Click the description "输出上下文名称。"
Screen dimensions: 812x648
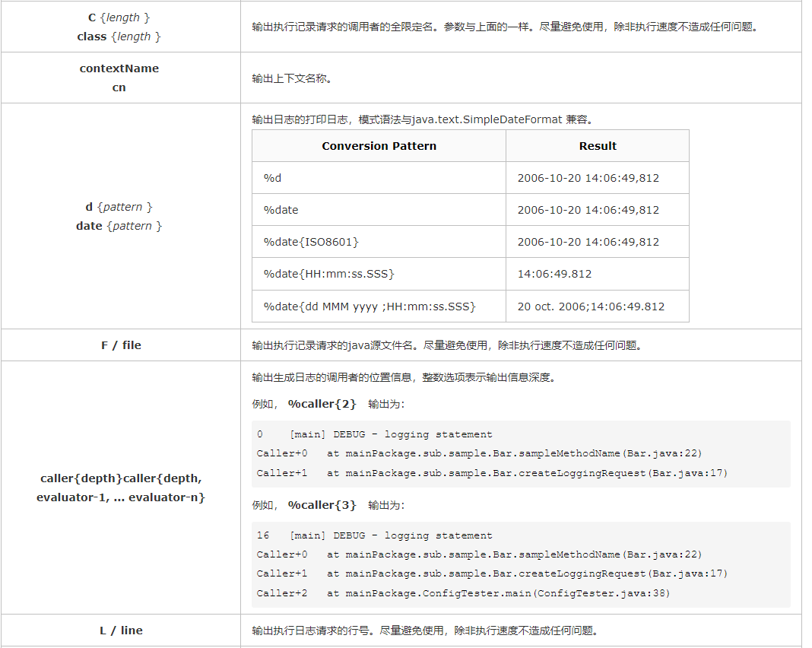click(x=292, y=79)
